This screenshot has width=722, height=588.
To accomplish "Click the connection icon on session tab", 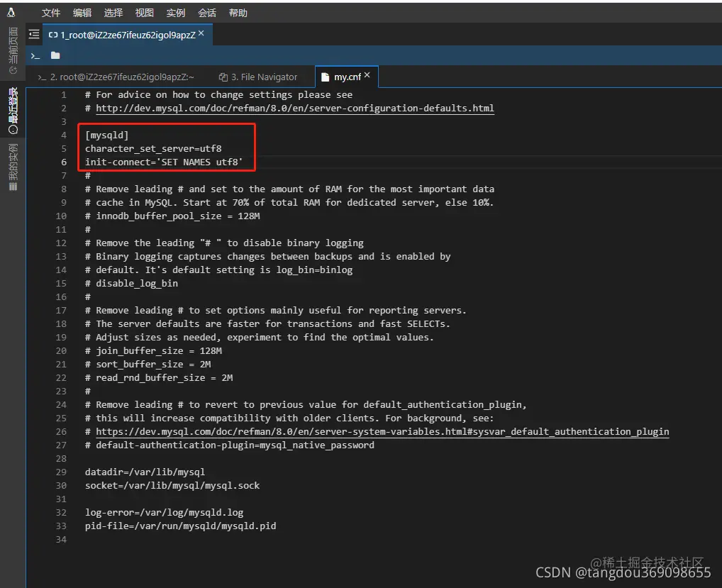I will [53, 35].
